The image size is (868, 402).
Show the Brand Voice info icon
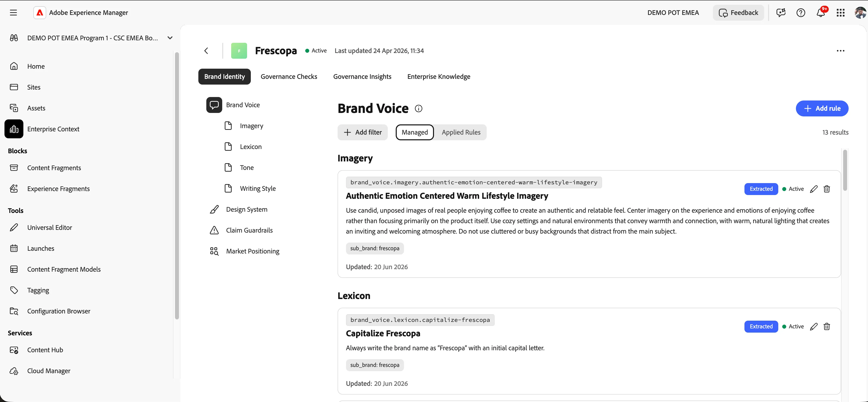tap(419, 109)
